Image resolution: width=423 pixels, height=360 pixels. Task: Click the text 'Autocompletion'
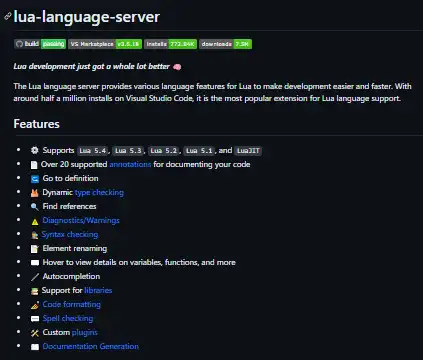[x=71, y=276]
